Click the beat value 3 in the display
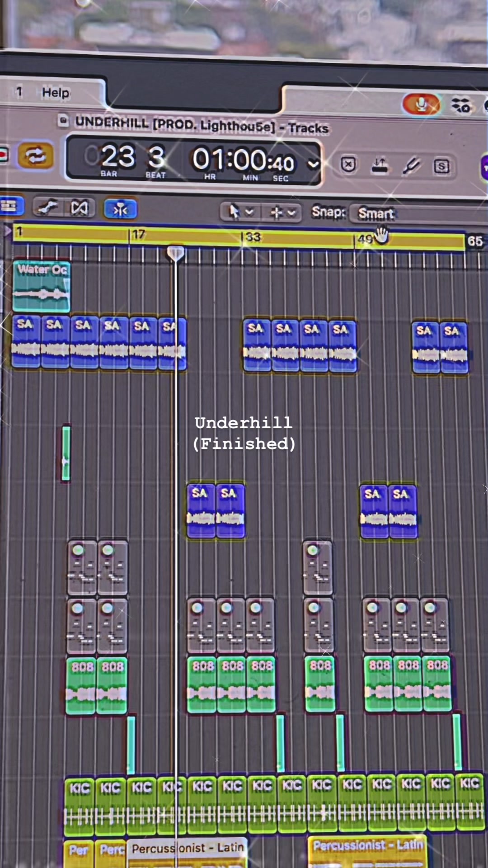488x868 pixels. pyautogui.click(x=156, y=157)
